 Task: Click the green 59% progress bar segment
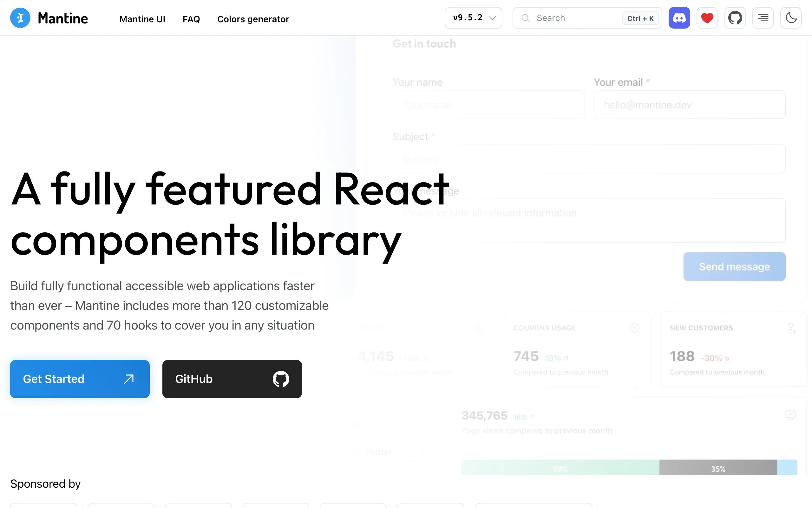pyautogui.click(x=560, y=467)
